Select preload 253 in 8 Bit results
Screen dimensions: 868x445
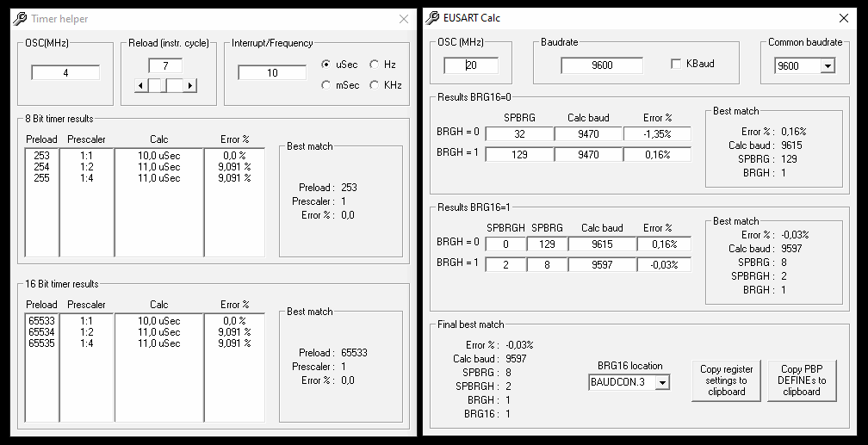[x=41, y=156]
